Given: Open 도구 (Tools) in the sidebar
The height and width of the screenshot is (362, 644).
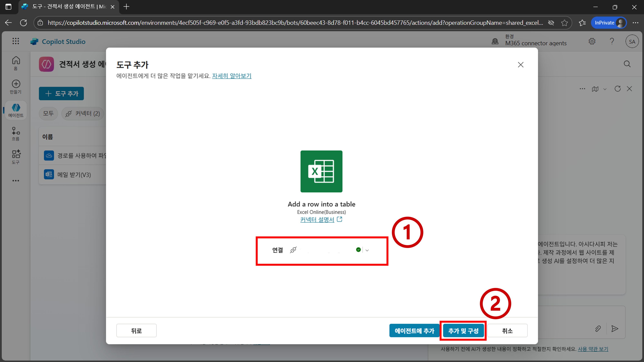Looking at the screenshot, I should (16, 157).
